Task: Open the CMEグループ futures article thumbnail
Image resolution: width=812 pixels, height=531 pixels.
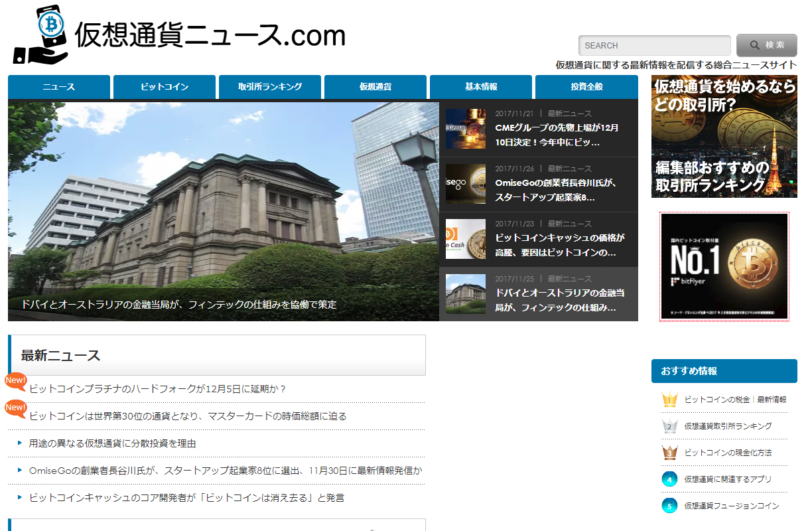Action: 466,129
